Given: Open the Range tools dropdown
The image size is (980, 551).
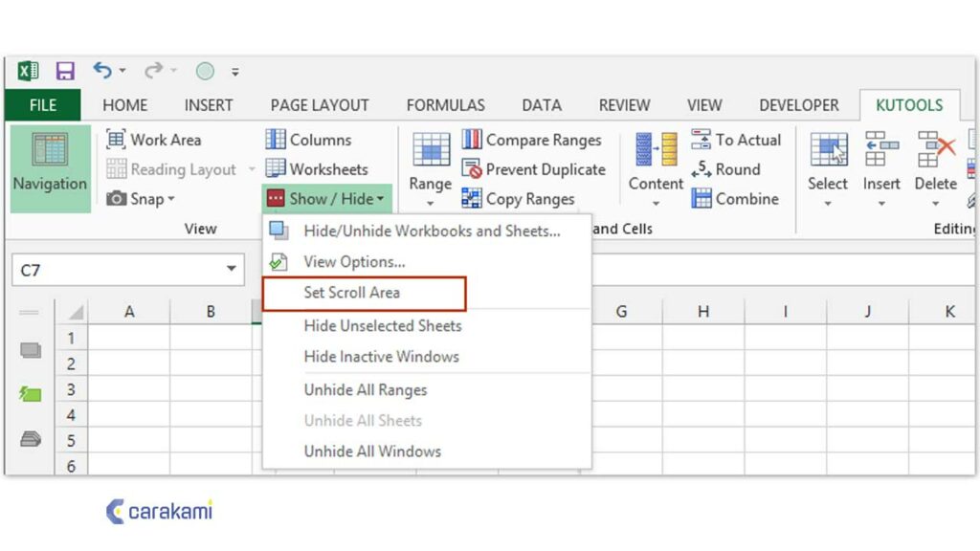Looking at the screenshot, I should click(430, 169).
